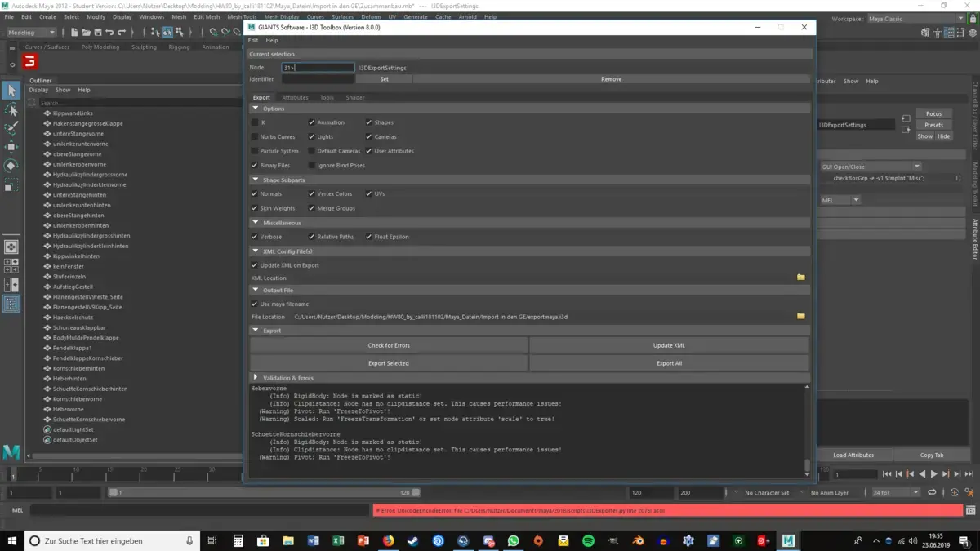The height and width of the screenshot is (551, 980).
Task: Collapse the Shape Subparts section
Action: point(256,180)
